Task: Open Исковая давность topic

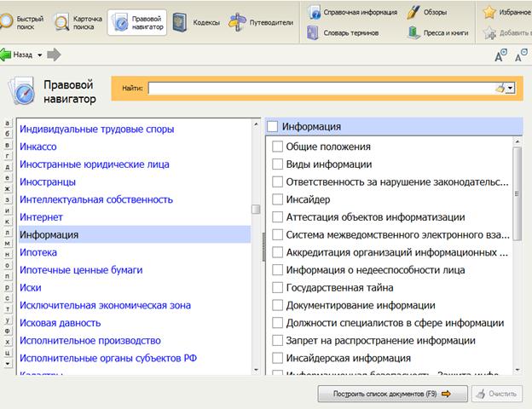Action: point(60,323)
